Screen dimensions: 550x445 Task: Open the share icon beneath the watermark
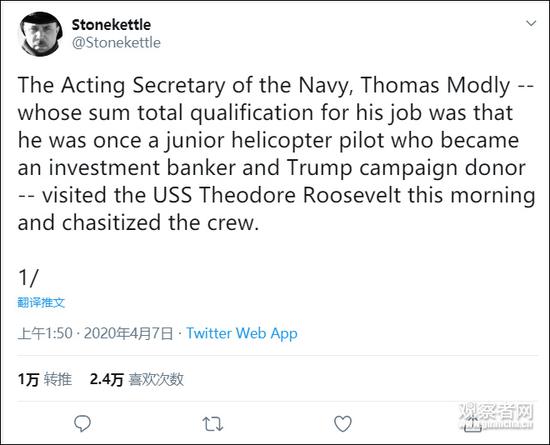point(472,424)
